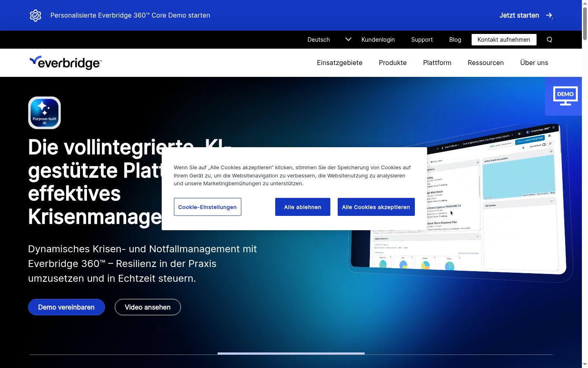Screen dimensions: 588x368
Task: Open the Ressourcen menu
Action: pos(486,63)
